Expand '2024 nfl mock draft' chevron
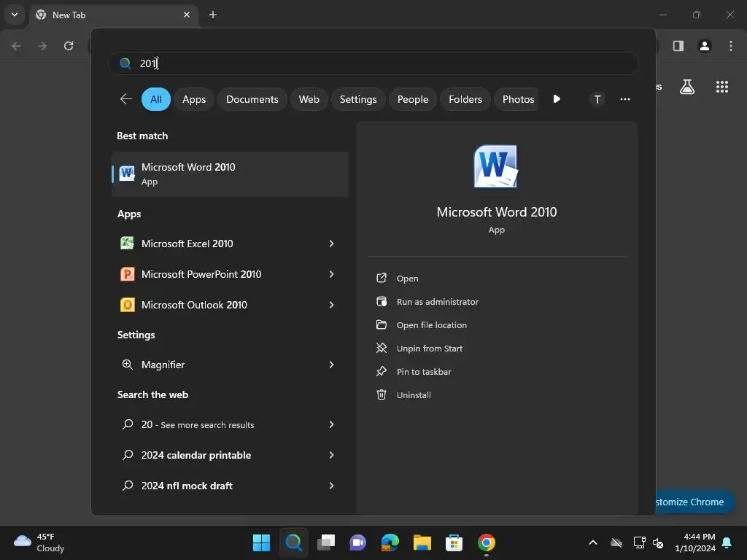The width and height of the screenshot is (747, 560). click(332, 486)
